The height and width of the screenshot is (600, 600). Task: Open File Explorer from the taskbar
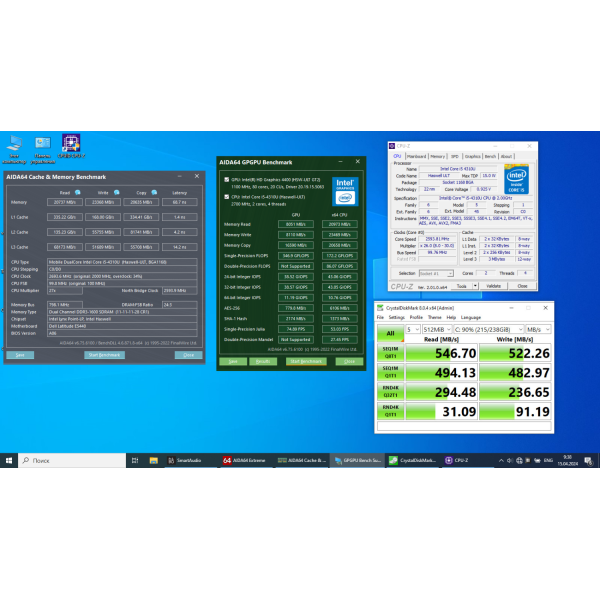tap(153, 460)
